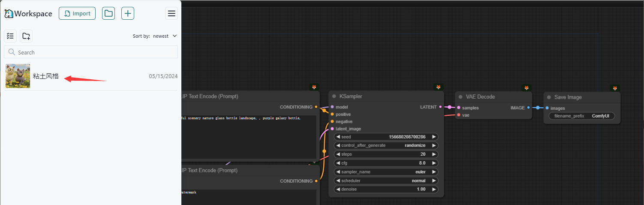Click the Save Image images input slot
This screenshot has height=205, width=644.
547,108
